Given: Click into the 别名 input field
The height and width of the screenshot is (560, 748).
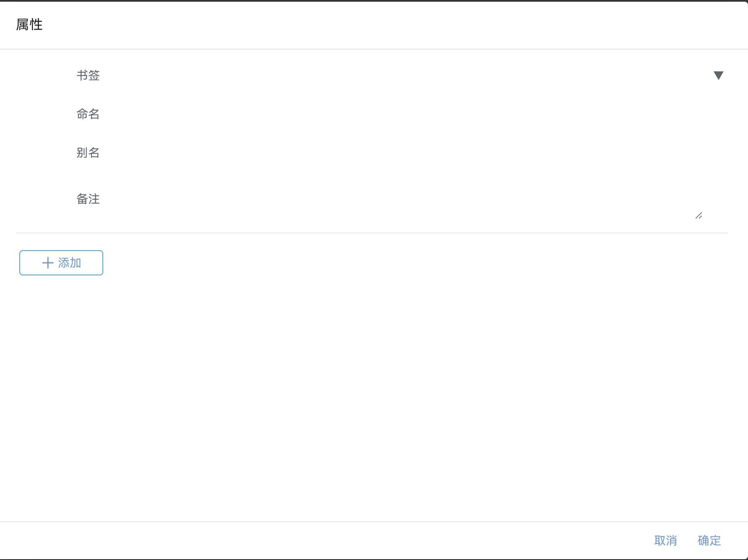Looking at the screenshot, I should (378, 153).
